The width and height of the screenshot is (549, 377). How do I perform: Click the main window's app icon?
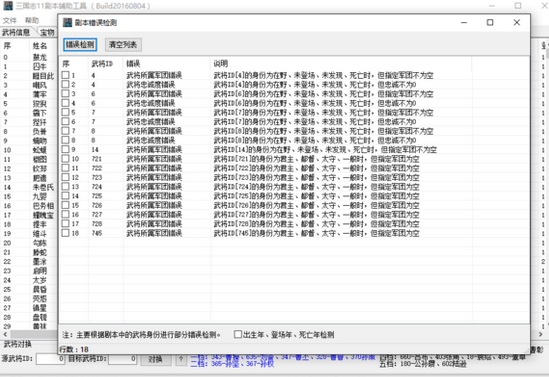(x=8, y=6)
